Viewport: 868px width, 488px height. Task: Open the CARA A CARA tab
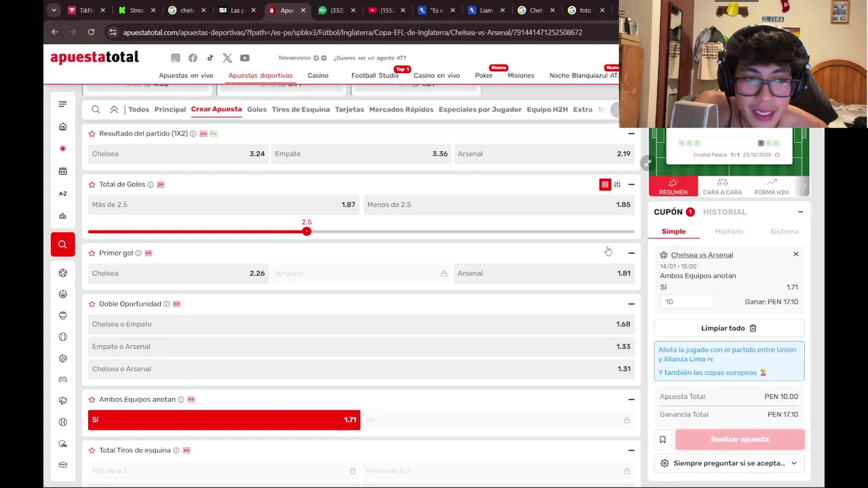click(x=722, y=186)
